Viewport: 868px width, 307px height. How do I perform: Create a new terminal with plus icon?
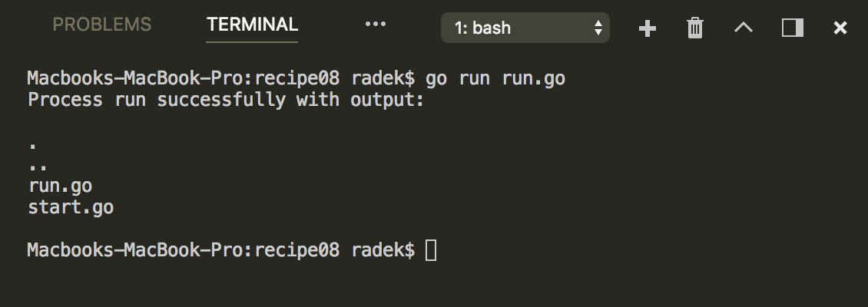click(x=648, y=28)
